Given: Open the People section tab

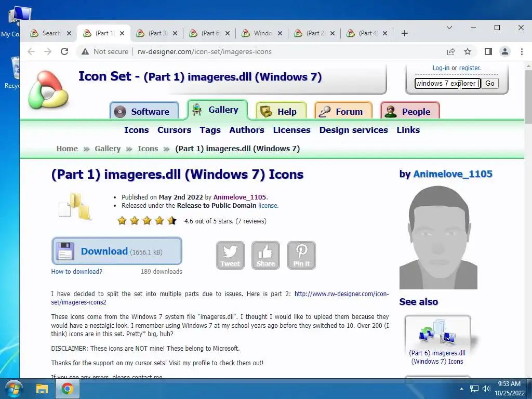Looking at the screenshot, I should click(x=410, y=111).
